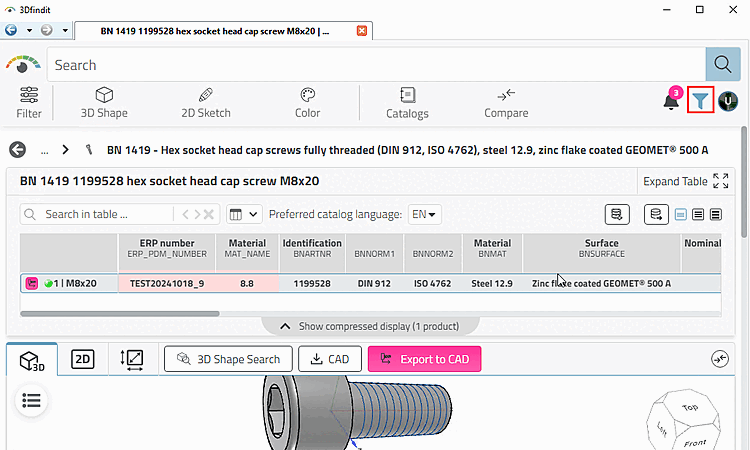The height and width of the screenshot is (450, 750).
Task: Click 3D Shape Search button
Action: pos(228,359)
